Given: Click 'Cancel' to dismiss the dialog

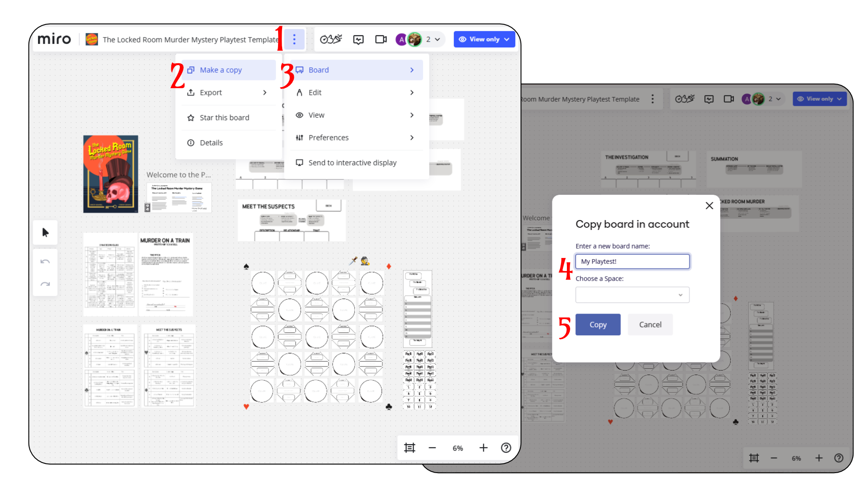Looking at the screenshot, I should coord(651,324).
